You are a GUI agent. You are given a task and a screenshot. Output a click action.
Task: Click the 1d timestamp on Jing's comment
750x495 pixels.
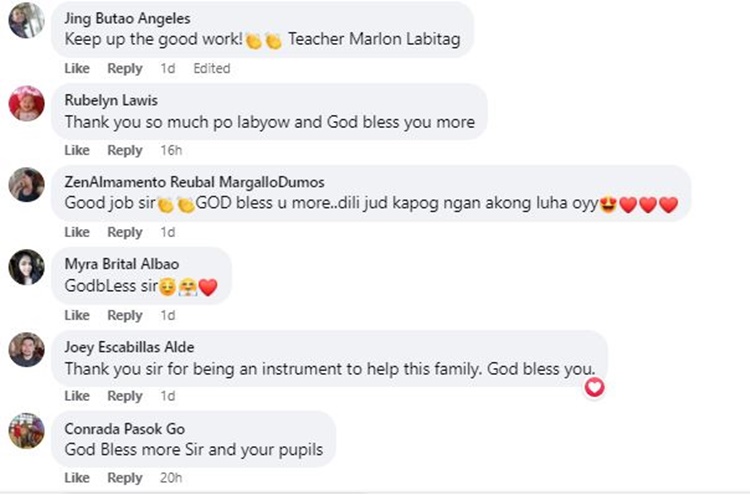pos(167,69)
